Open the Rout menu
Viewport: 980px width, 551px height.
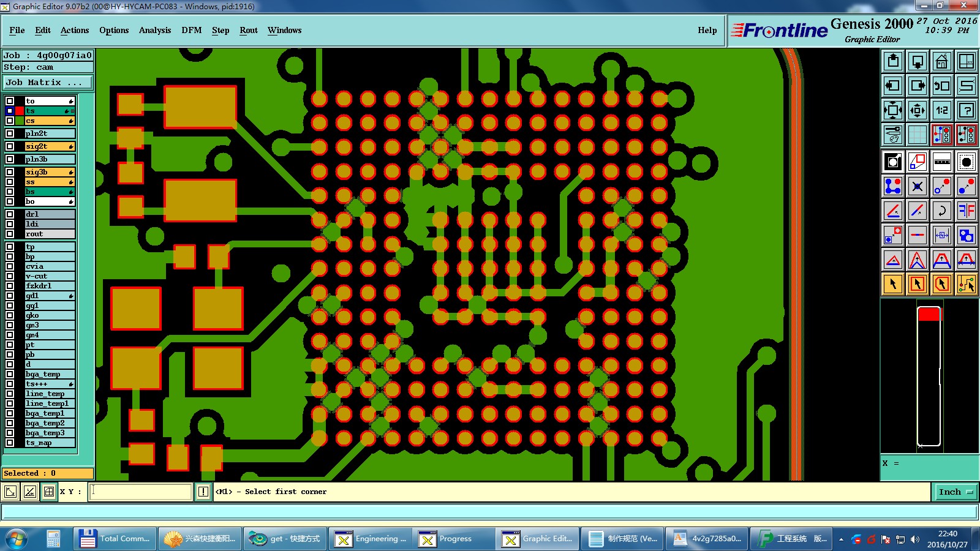tap(249, 30)
